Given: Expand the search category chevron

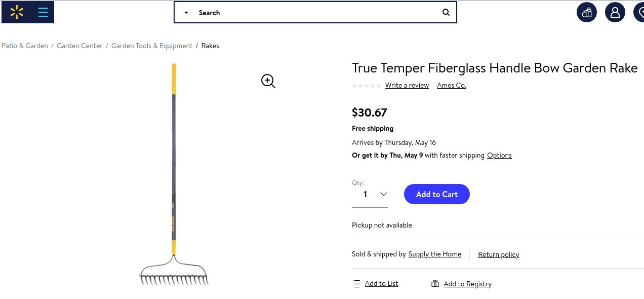Looking at the screenshot, I should [186, 12].
